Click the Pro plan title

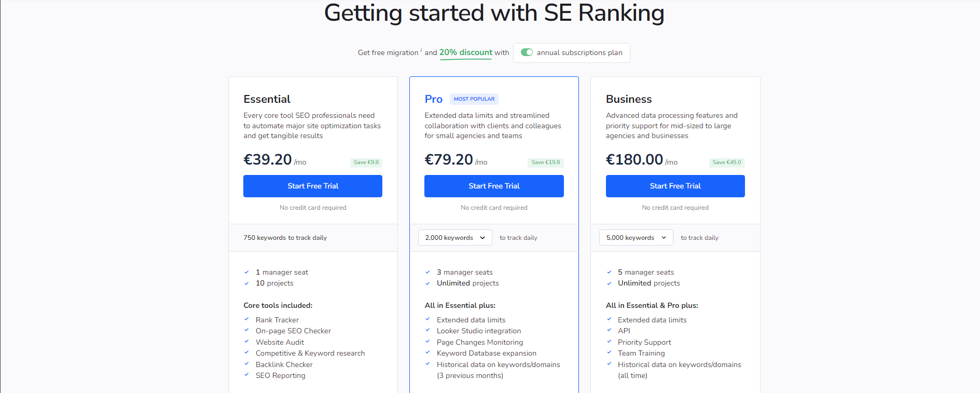[x=433, y=99]
